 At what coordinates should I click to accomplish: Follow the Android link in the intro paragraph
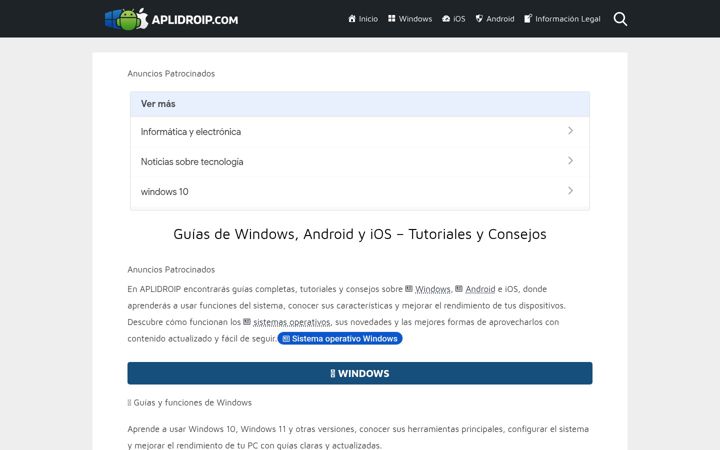coord(480,289)
